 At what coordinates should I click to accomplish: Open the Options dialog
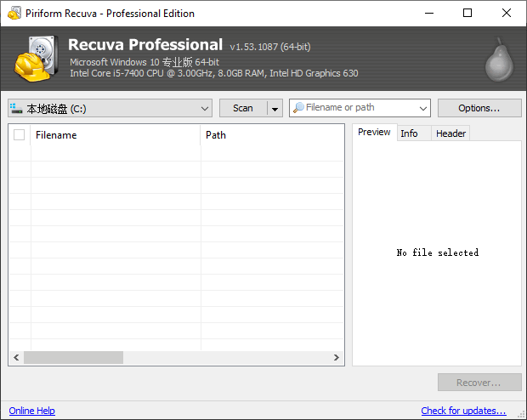click(x=479, y=108)
